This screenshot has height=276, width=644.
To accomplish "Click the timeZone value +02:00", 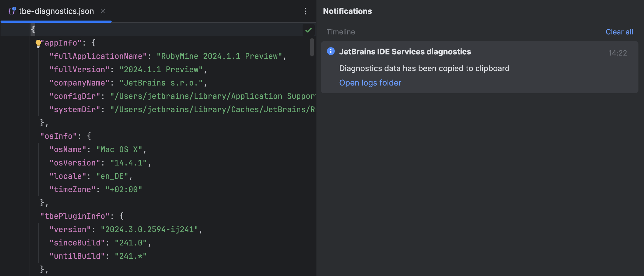I will (124, 189).
